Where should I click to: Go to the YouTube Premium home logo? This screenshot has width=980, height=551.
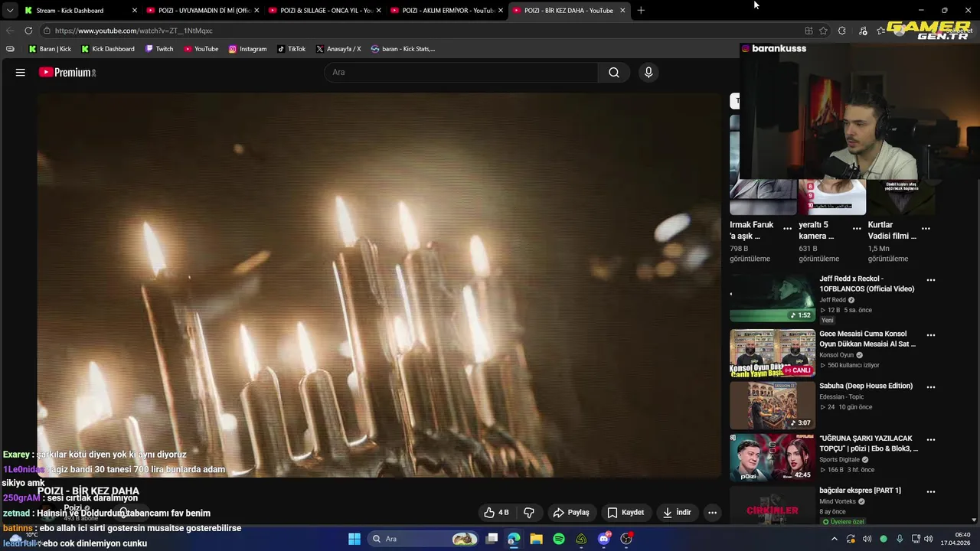click(x=67, y=72)
